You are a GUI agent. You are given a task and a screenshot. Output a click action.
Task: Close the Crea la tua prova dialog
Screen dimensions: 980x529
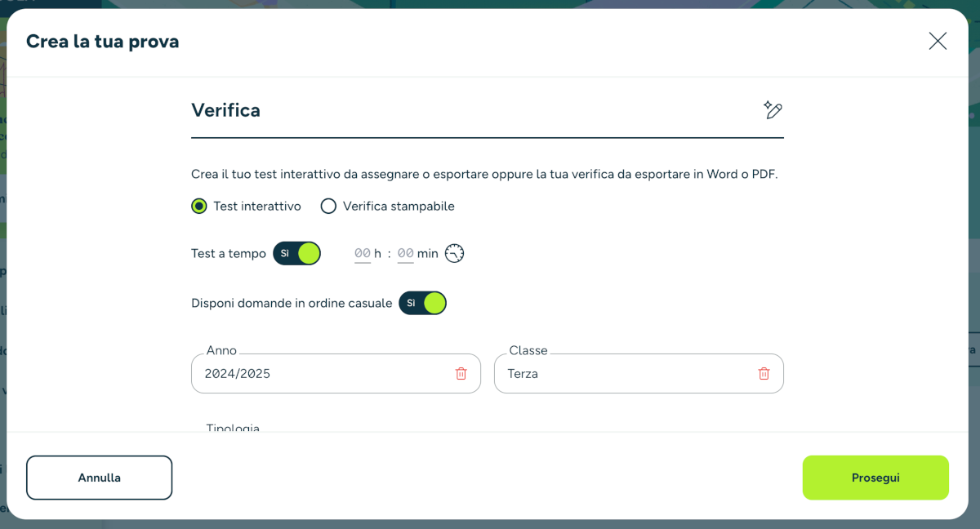pos(938,41)
